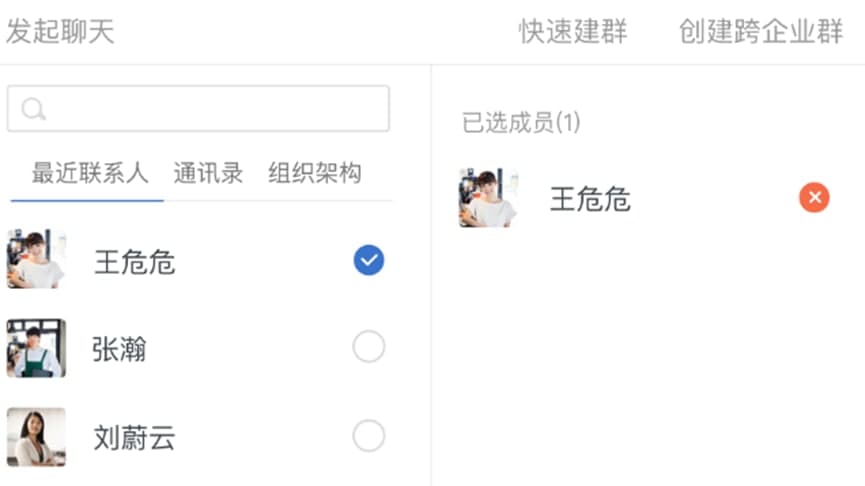Viewport: 865px width, 486px height.
Task: Click 王危危's avatar in the contact list
Action: click(36, 260)
